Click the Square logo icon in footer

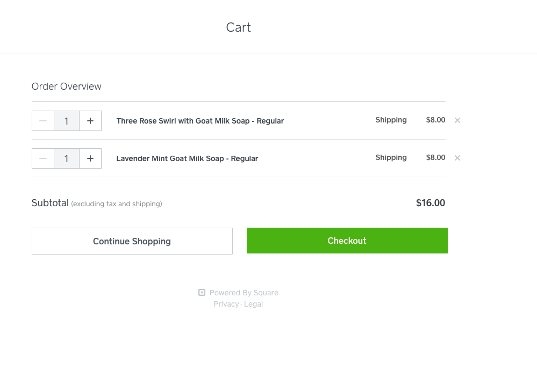click(x=202, y=293)
